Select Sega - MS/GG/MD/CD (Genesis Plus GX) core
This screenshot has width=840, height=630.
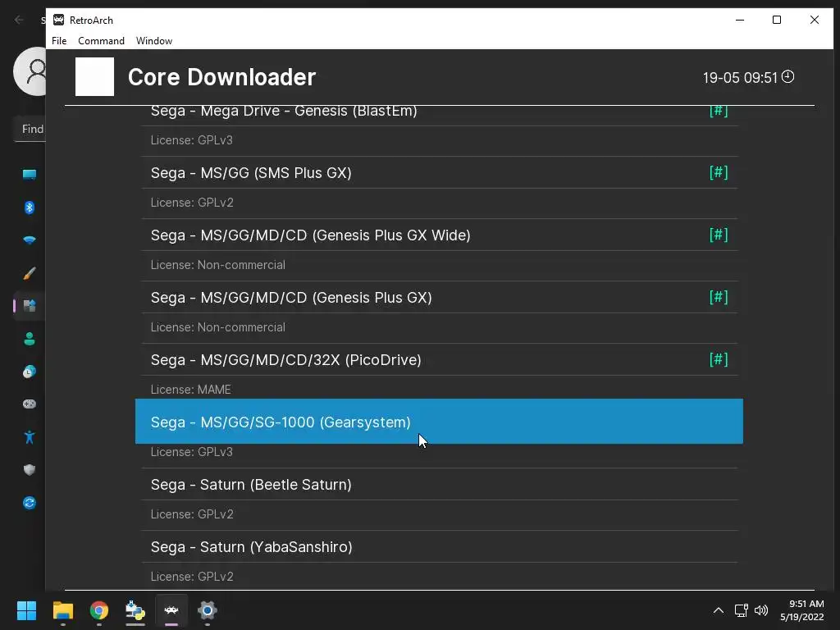pos(440,297)
